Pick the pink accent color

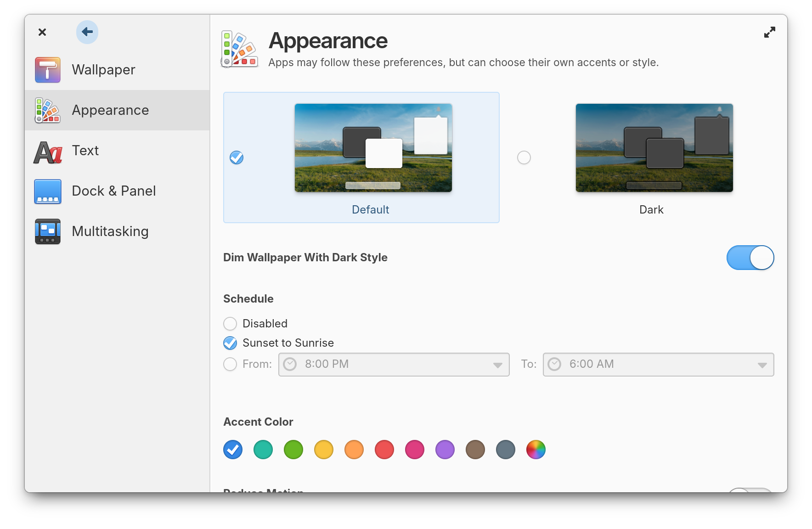415,450
